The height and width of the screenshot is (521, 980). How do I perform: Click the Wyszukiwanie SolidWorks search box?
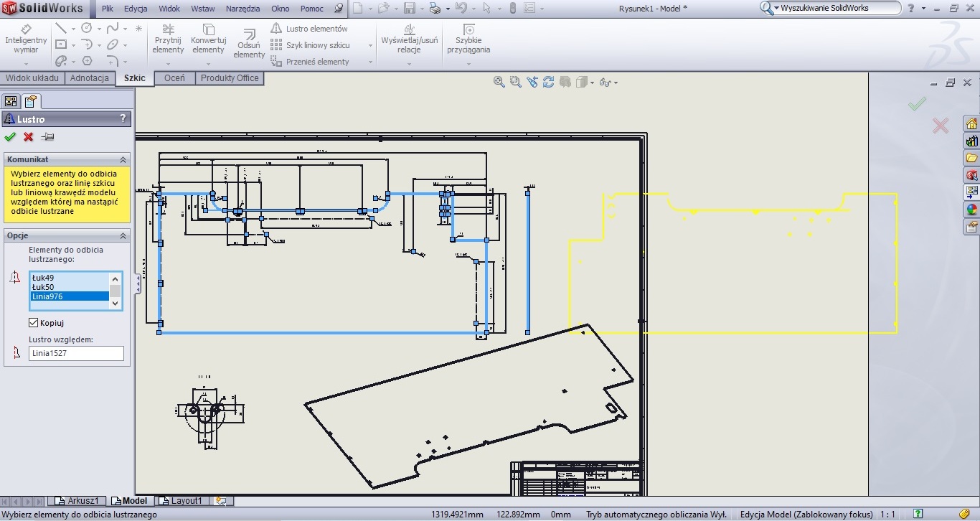830,8
